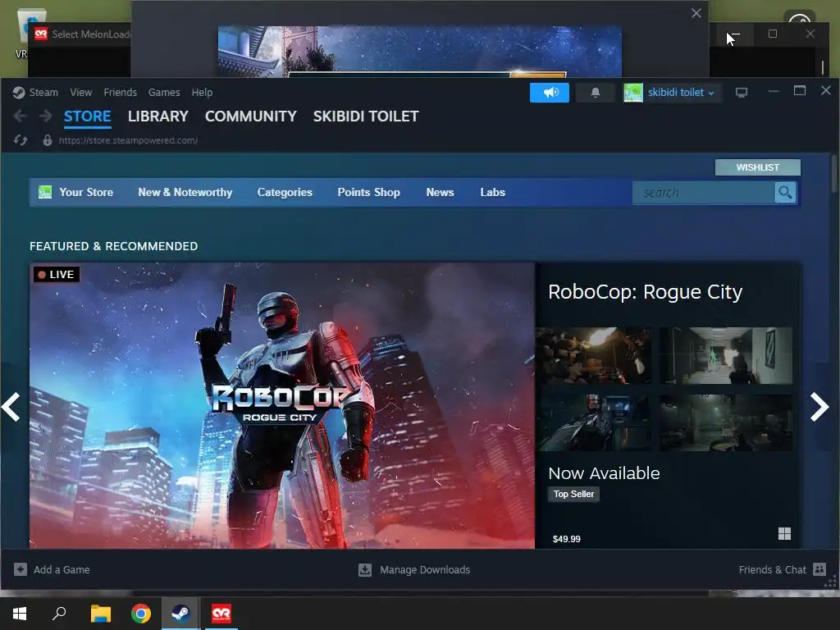840x630 pixels.
Task: Switch to the COMMUNITY tab
Action: [x=251, y=116]
